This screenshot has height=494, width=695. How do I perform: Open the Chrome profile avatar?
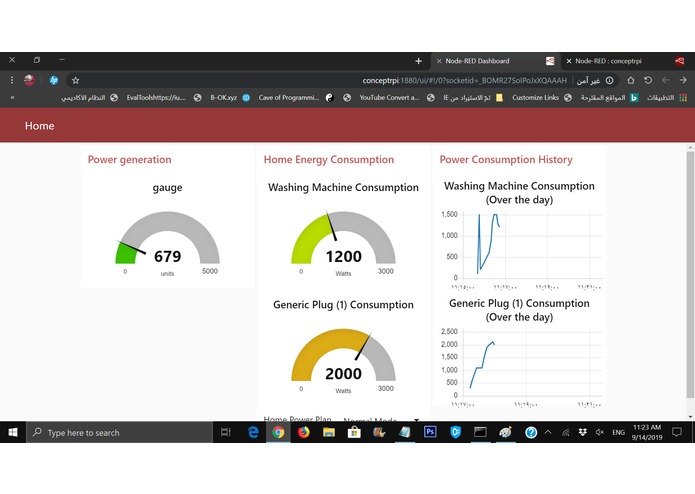point(29,80)
